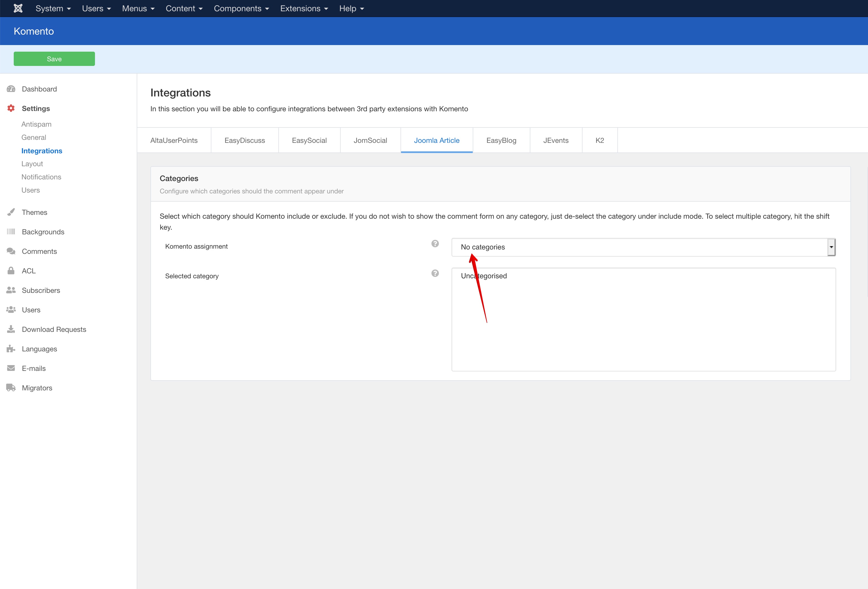Screen dimensions: 868x589
Task: Open General settings
Action: click(33, 137)
